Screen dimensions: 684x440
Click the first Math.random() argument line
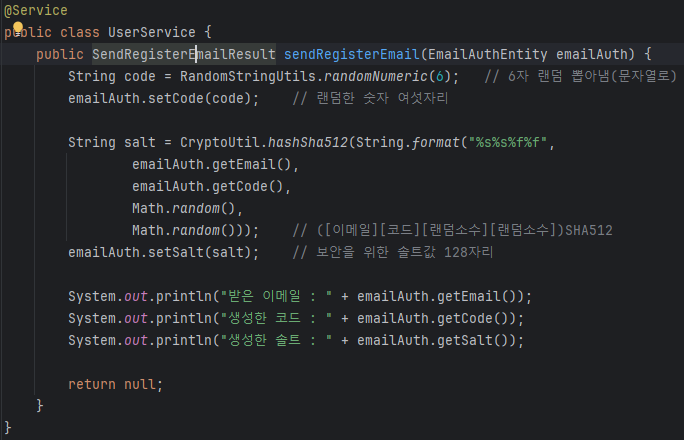(x=188, y=209)
